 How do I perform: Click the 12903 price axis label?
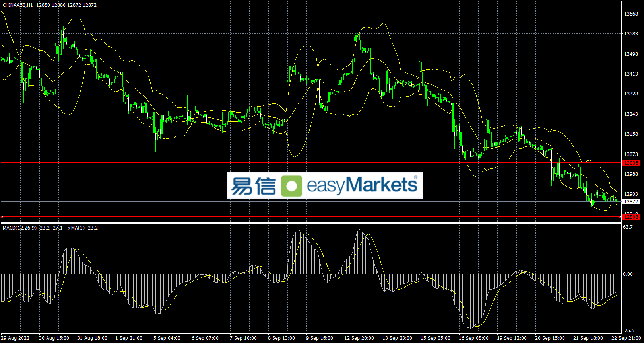pos(631,194)
